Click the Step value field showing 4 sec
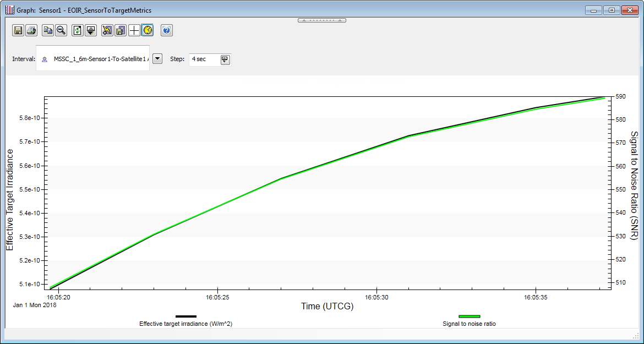 204,59
